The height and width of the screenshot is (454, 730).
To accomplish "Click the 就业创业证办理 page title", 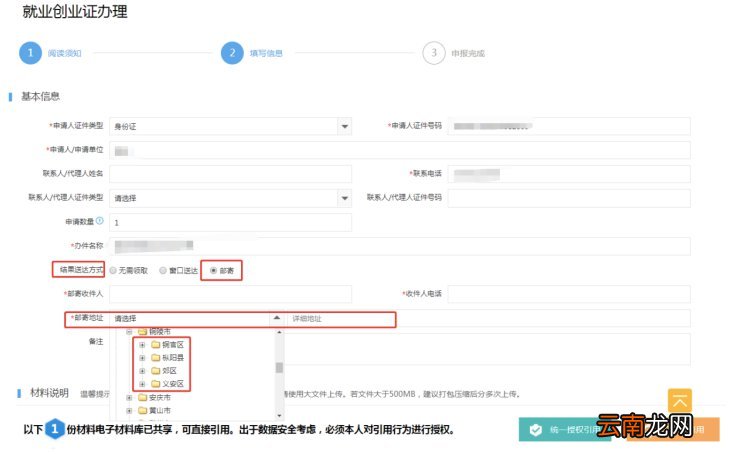I will tap(74, 12).
